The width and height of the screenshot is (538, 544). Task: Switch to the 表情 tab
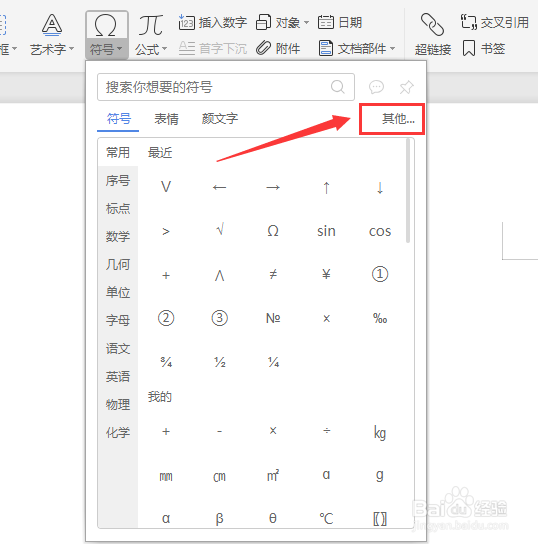166,119
